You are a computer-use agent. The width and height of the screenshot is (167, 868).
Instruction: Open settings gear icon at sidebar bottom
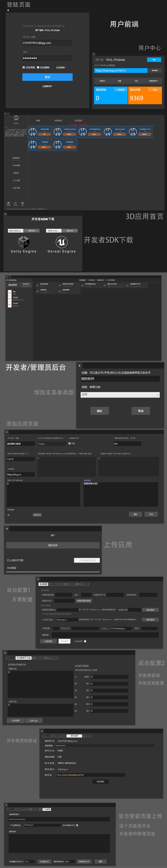click(x=23, y=203)
